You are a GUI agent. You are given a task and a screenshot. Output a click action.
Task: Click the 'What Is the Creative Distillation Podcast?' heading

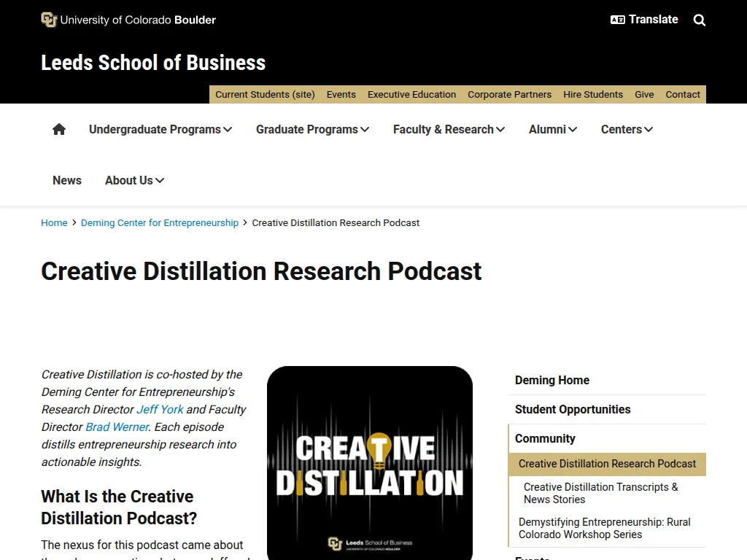tap(119, 507)
